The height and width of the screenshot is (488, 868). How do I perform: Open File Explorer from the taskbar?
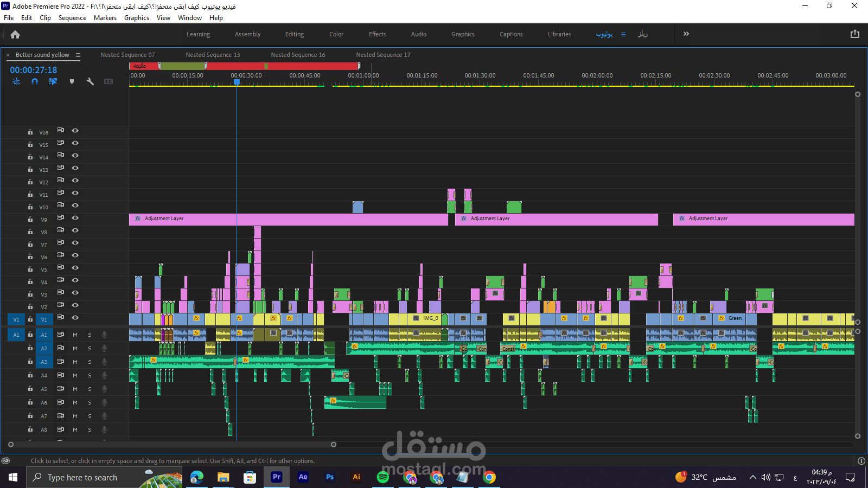(223, 477)
